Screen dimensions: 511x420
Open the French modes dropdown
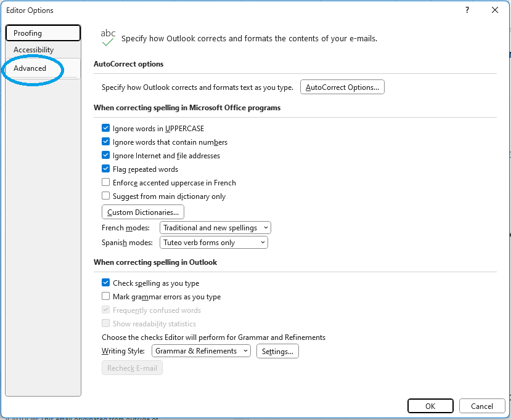(x=215, y=228)
